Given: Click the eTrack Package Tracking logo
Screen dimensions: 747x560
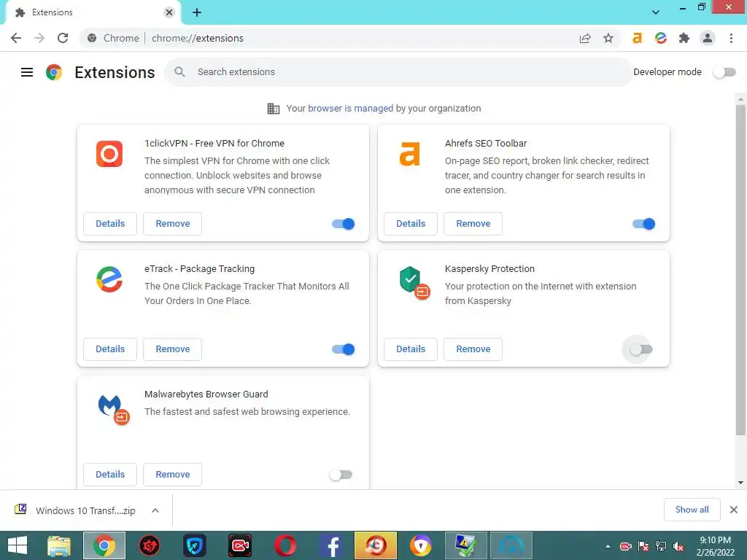Looking at the screenshot, I should coord(109,279).
